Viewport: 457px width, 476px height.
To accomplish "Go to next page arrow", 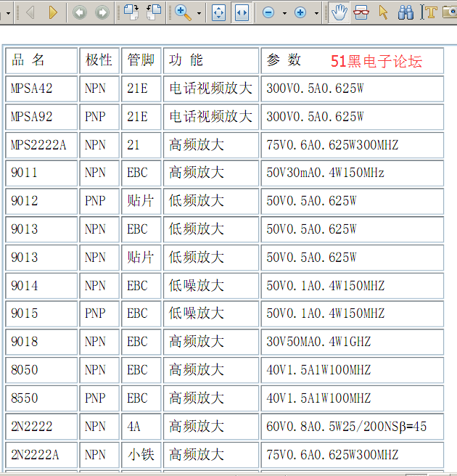I will point(53,12).
